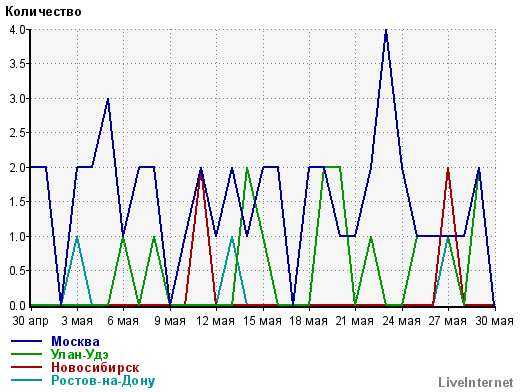Click the blue Москва legend line swatch
The width and height of the screenshot is (520, 392).
tap(27, 341)
